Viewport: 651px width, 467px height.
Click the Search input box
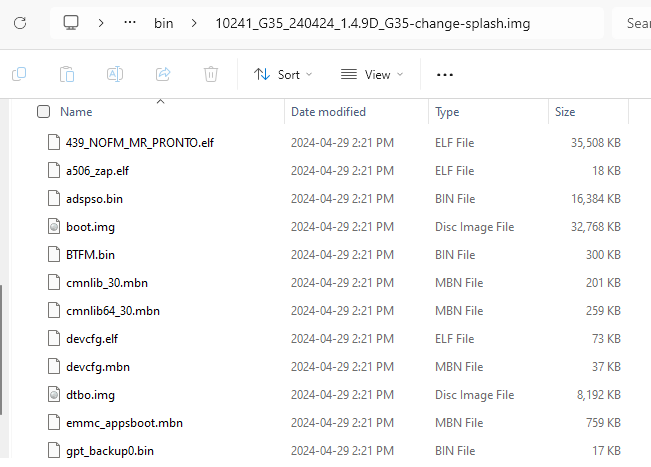634,22
